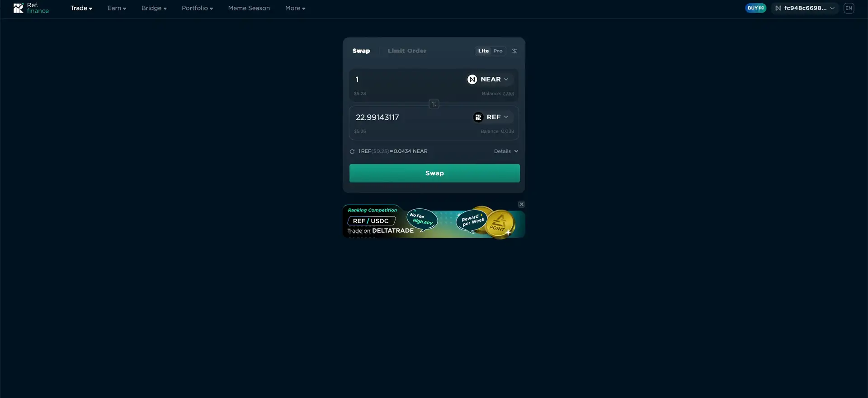The width and height of the screenshot is (868, 398).
Task: Switch to Pro mode
Action: [x=498, y=51]
